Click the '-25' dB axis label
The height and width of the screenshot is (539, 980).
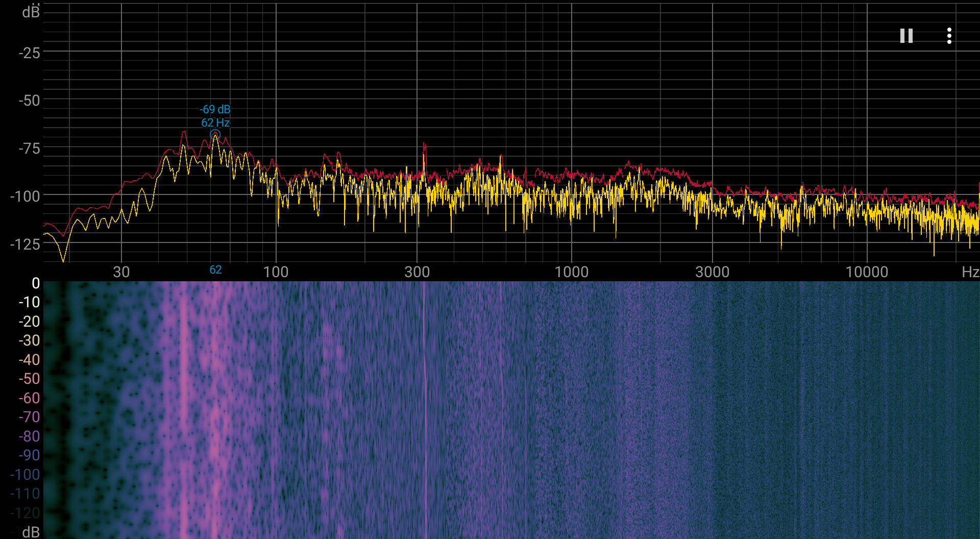click(29, 53)
